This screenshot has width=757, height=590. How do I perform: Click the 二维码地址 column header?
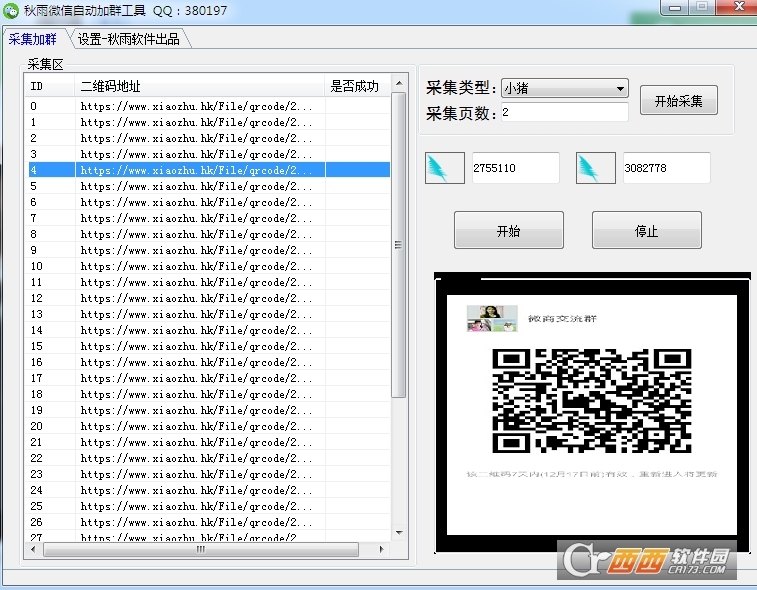pyautogui.click(x=199, y=86)
